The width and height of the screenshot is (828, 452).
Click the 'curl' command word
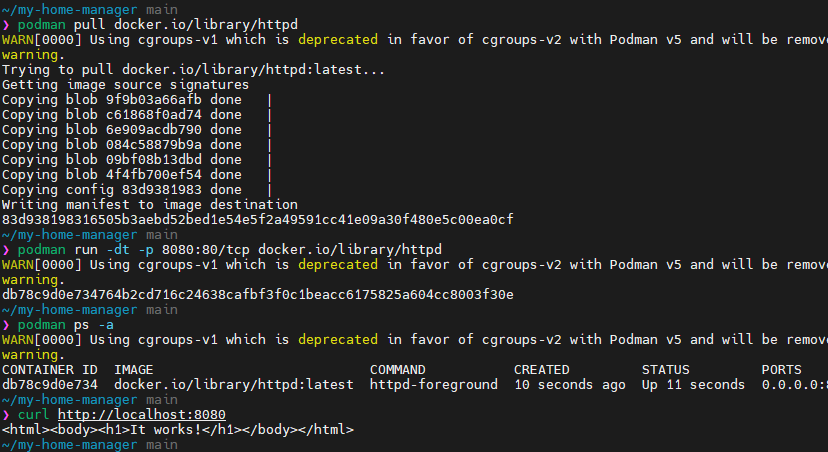[x=33, y=415]
